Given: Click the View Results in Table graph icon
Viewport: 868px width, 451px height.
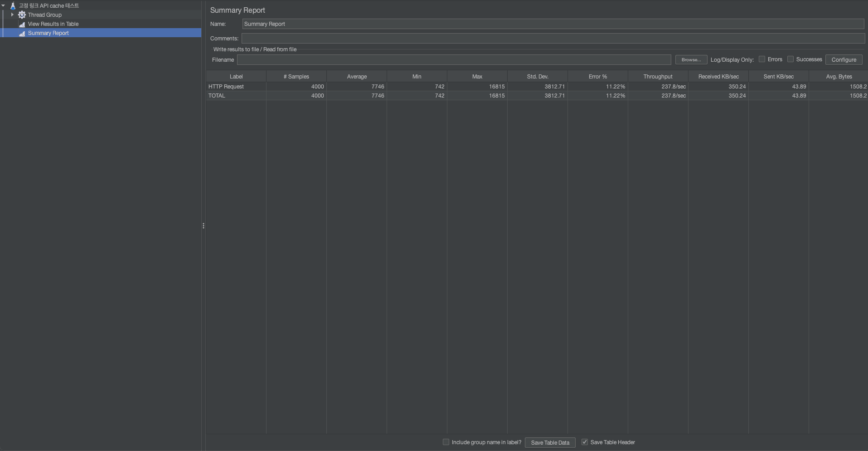Looking at the screenshot, I should (21, 24).
